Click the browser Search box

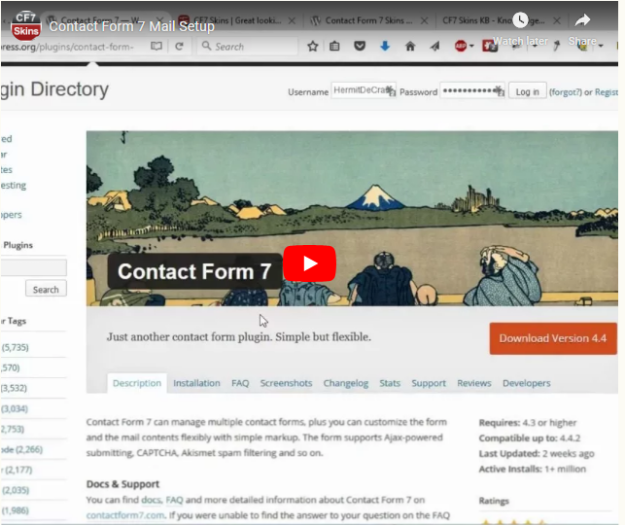(x=247, y=47)
